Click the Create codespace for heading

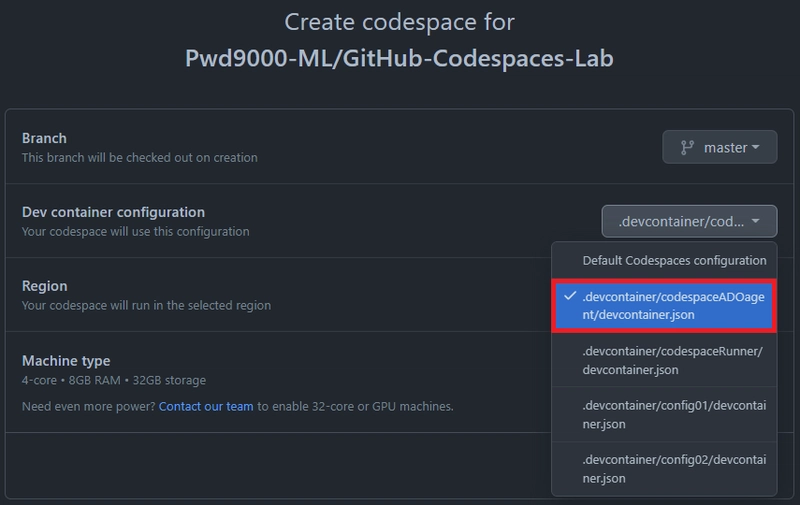pos(399,21)
